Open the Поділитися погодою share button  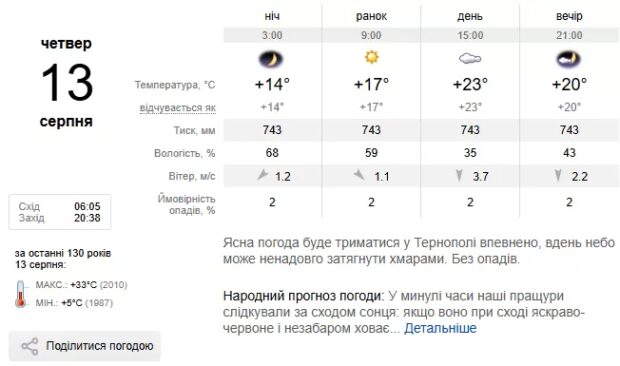pos(85,346)
